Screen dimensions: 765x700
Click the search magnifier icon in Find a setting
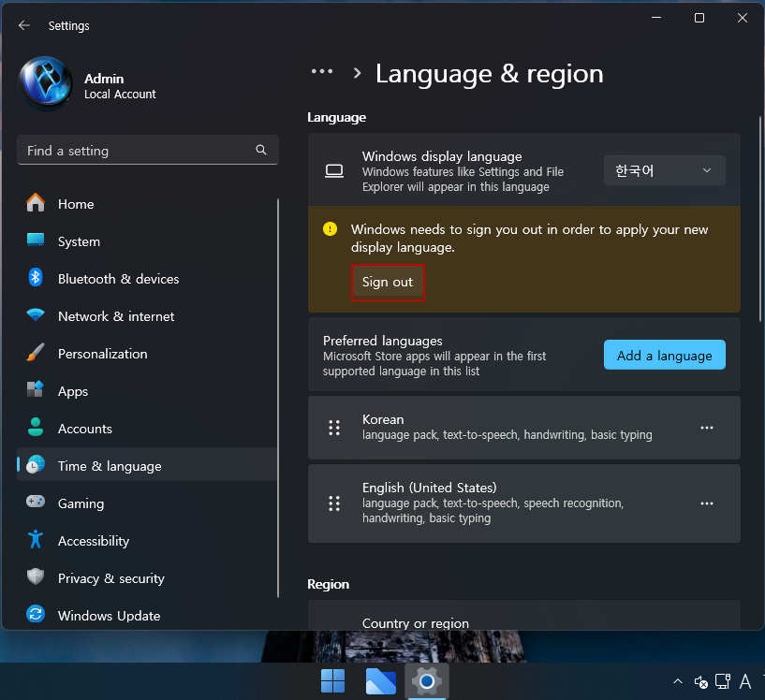click(261, 150)
